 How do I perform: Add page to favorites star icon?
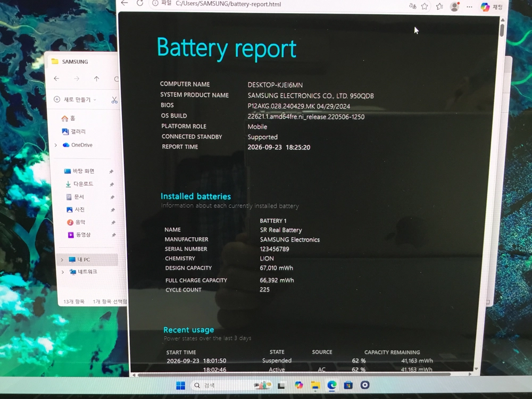[x=425, y=6]
